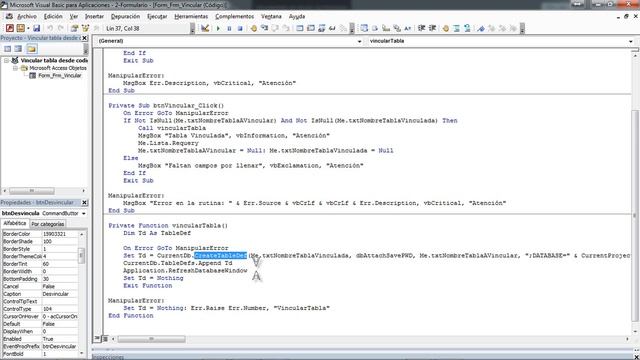Image resolution: width=640 pixels, height=360 pixels.
Task: Open the Edición menu
Action: [x=53, y=16]
